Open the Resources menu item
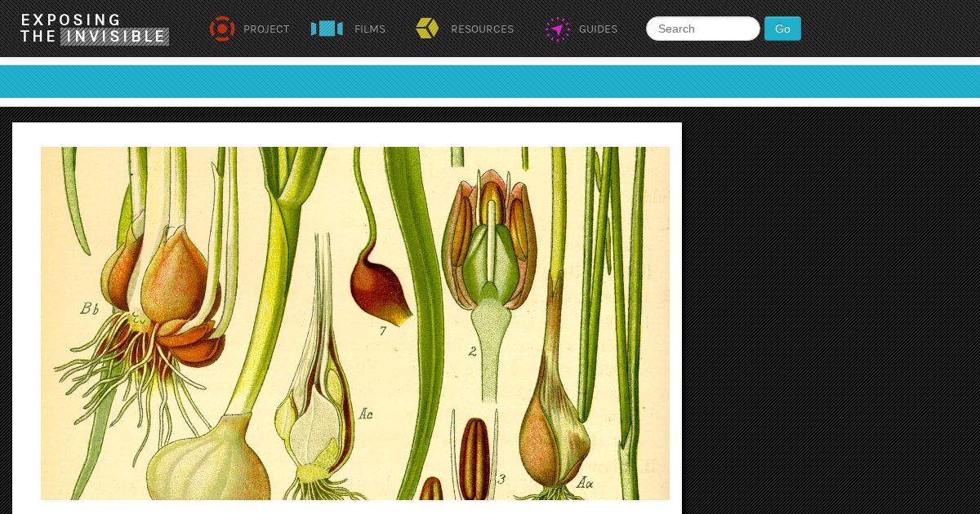This screenshot has height=514, width=980. click(483, 29)
